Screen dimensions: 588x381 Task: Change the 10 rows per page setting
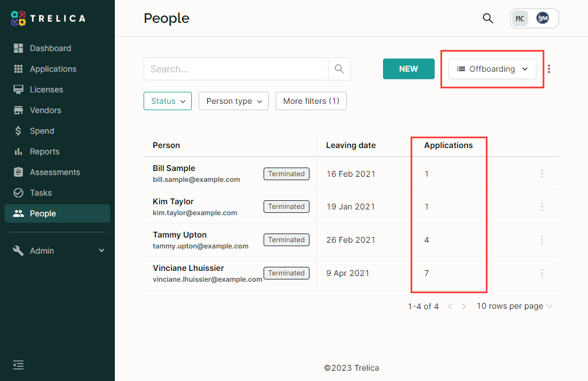pos(514,306)
